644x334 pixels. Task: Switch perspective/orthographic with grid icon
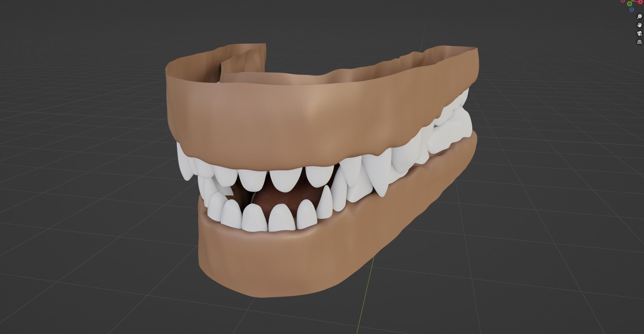[x=639, y=42]
